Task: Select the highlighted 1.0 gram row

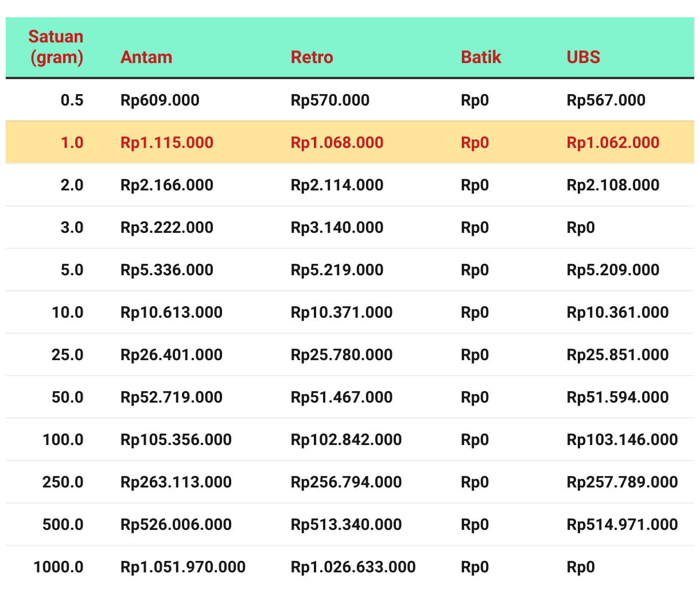Action: [x=350, y=142]
